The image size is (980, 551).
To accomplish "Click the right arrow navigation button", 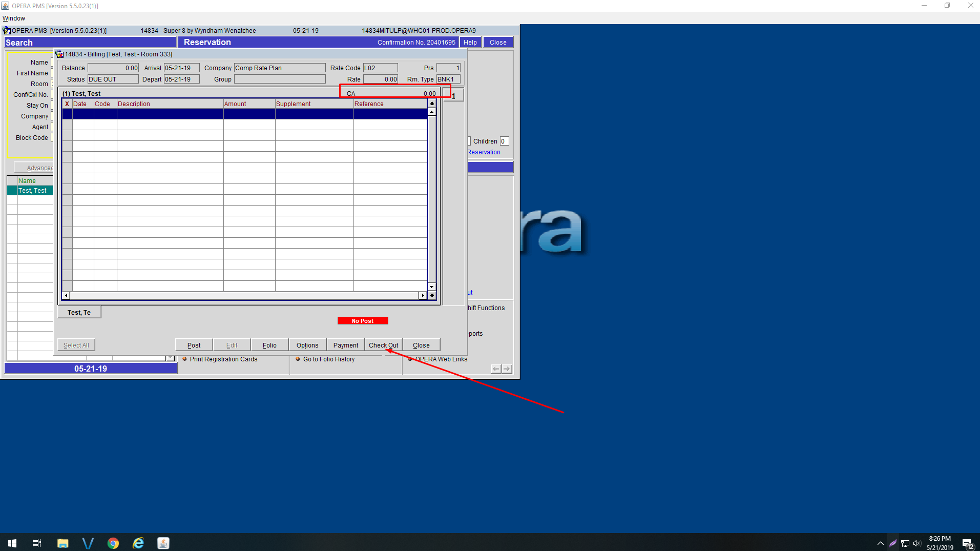I will click(507, 369).
